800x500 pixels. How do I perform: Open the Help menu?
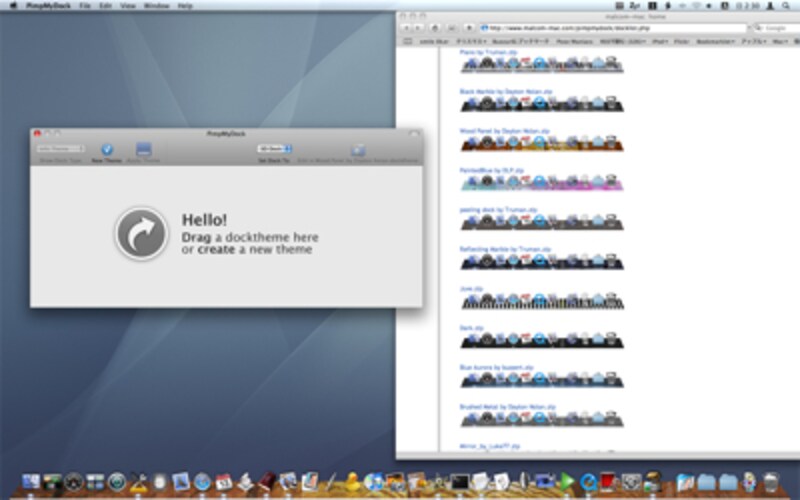(x=185, y=6)
